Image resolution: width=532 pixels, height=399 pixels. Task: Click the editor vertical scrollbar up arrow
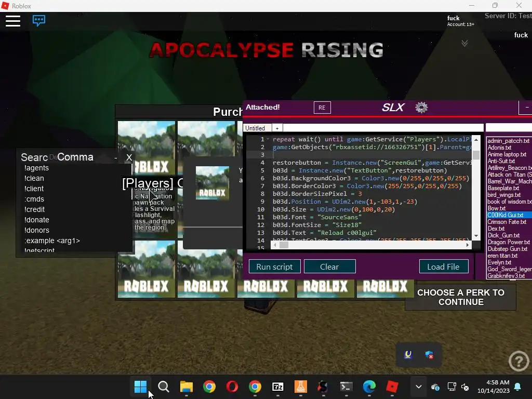coord(476,139)
